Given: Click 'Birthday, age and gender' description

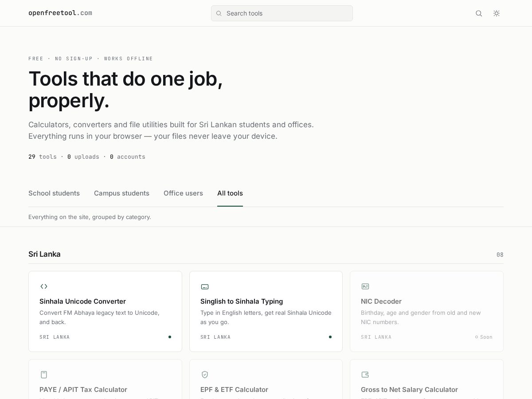Looking at the screenshot, I should pyautogui.click(x=421, y=317).
